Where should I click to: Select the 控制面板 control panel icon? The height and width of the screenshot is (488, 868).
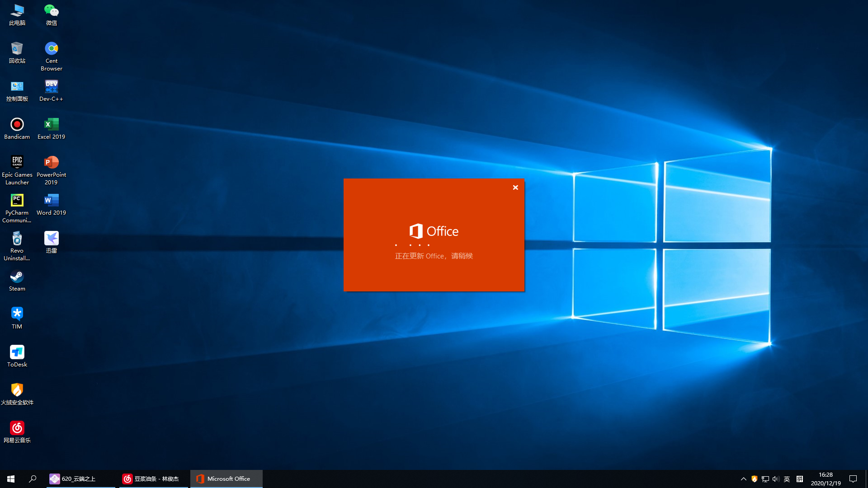[17, 91]
